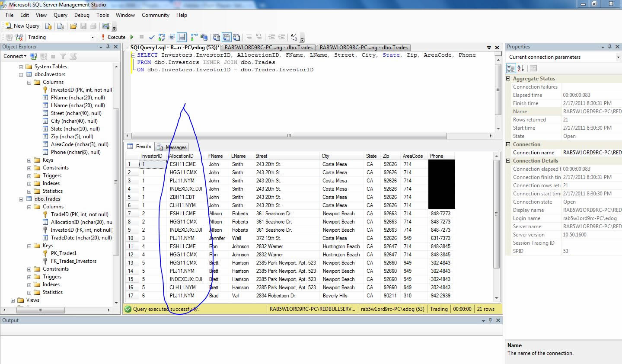Collapse Columns folder under dbo.Investors
Image resolution: width=622 pixels, height=364 pixels.
[29, 83]
